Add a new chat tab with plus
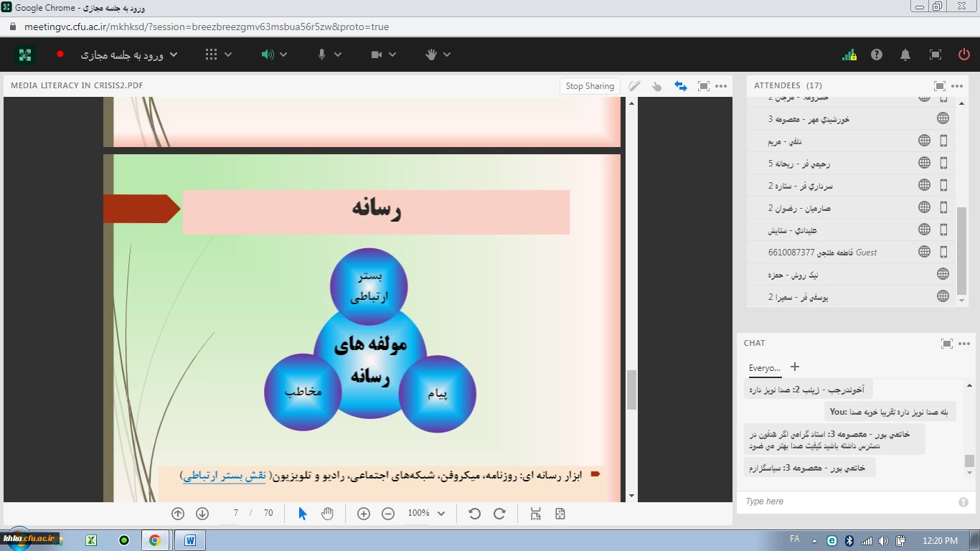 pos(794,367)
